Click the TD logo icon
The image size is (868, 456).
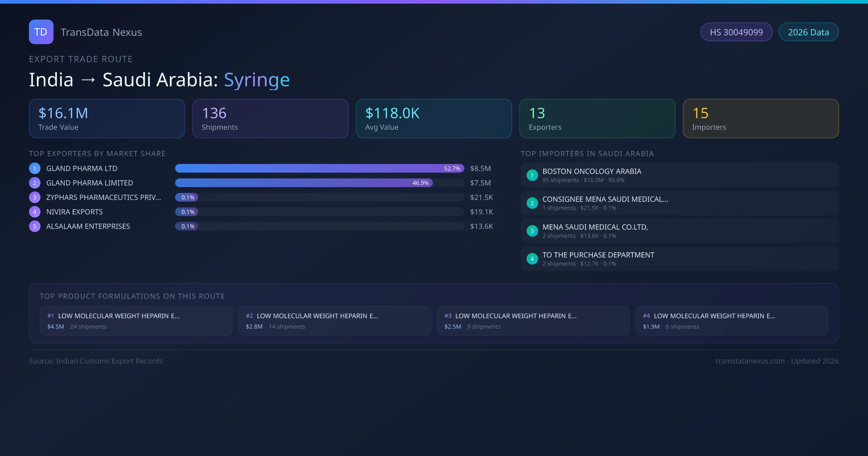(x=41, y=32)
